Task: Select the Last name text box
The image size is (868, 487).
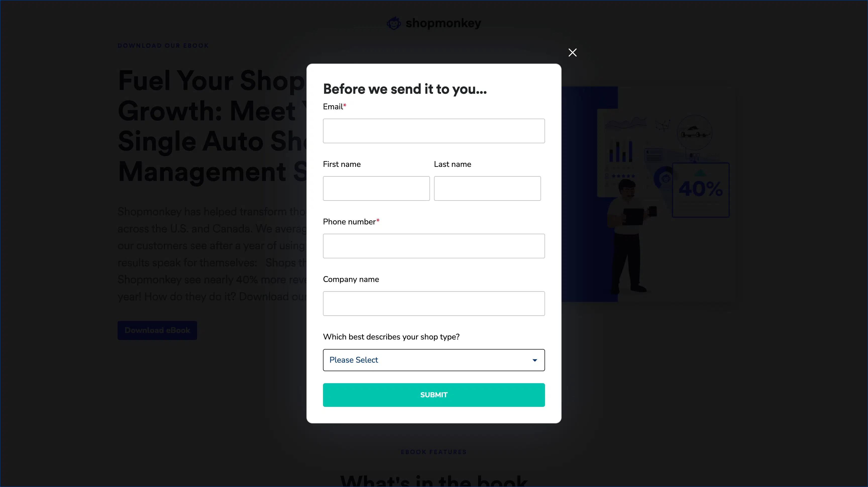Action: tap(487, 188)
